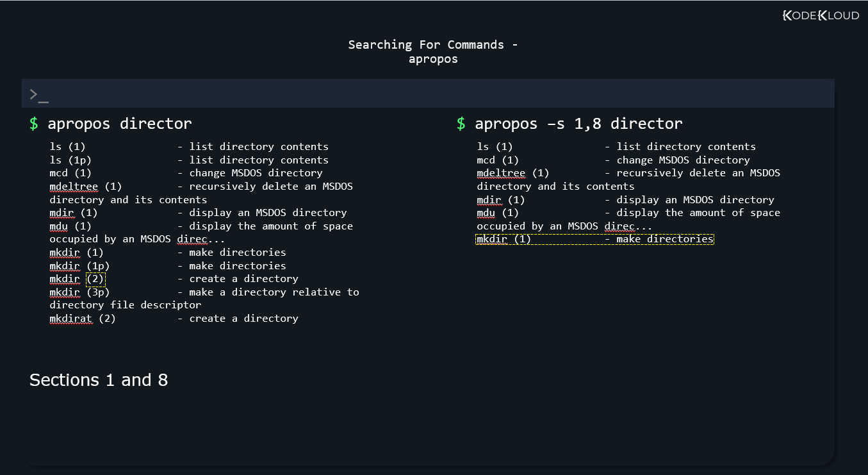Select the apropos director command text
Image resolution: width=868 pixels, height=475 pixels.
click(119, 123)
